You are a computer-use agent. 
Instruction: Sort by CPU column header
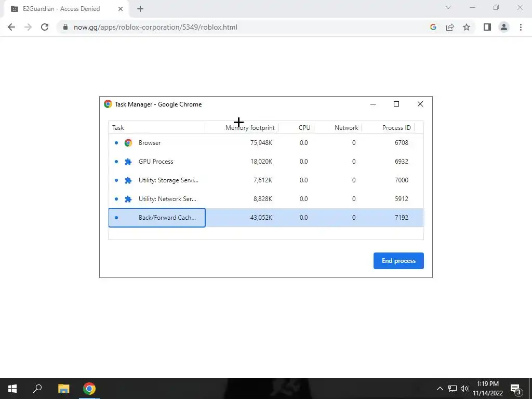click(296, 128)
